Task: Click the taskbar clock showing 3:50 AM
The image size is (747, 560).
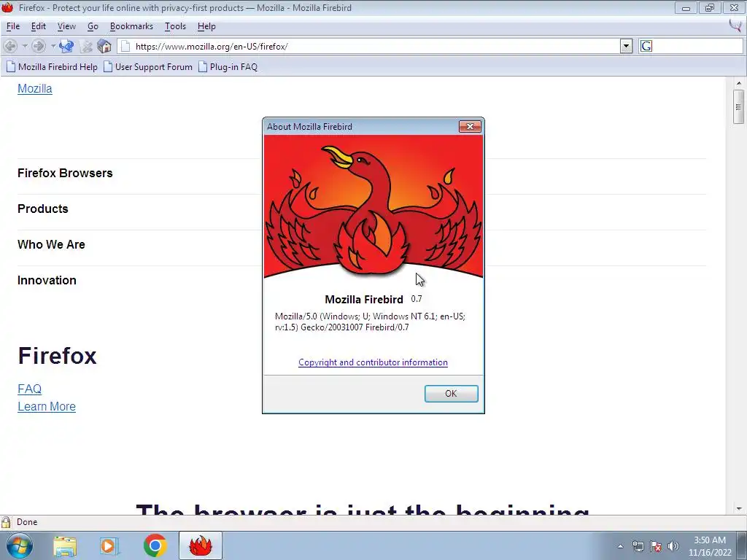Action: tap(709, 546)
